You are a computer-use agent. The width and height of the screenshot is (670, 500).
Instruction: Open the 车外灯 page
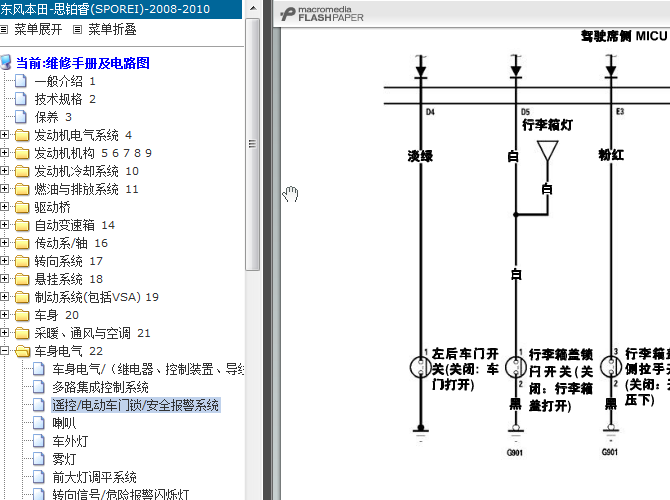click(x=70, y=441)
